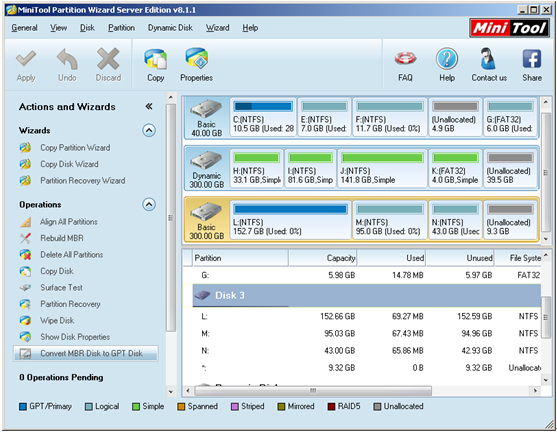Sort by the Partition column header
This screenshot has width=557, height=432.
coord(240,258)
